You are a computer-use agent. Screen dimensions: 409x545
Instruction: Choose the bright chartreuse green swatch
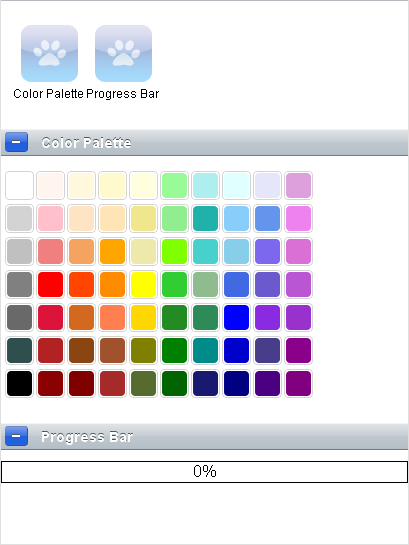[174, 251]
